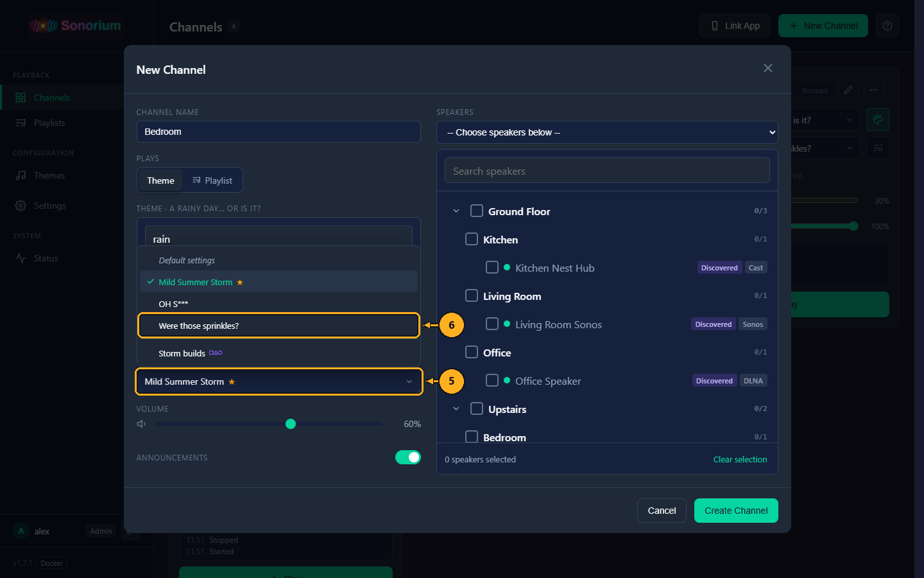Check the Kitchen checkbox
Viewport: 924px width, 578px height.
tap(472, 239)
